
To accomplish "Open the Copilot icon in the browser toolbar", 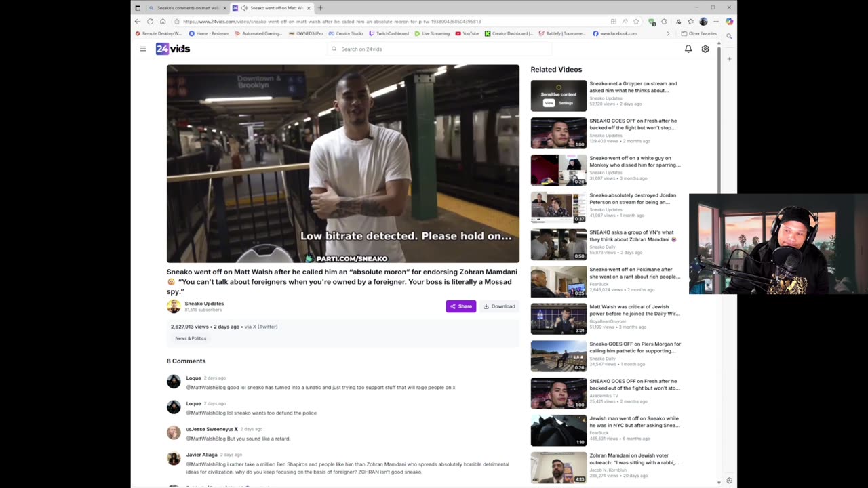I will pyautogui.click(x=729, y=21).
